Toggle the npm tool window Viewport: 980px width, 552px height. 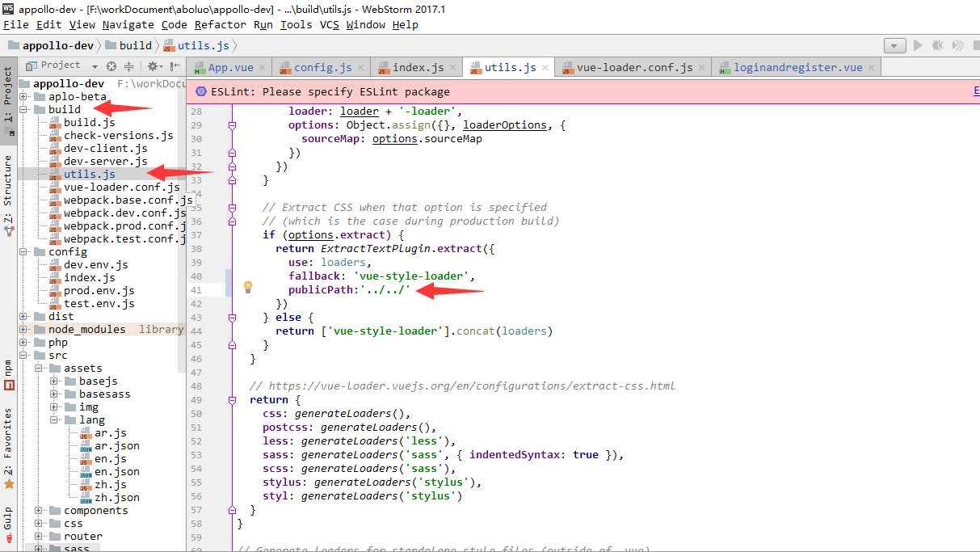[x=8, y=374]
